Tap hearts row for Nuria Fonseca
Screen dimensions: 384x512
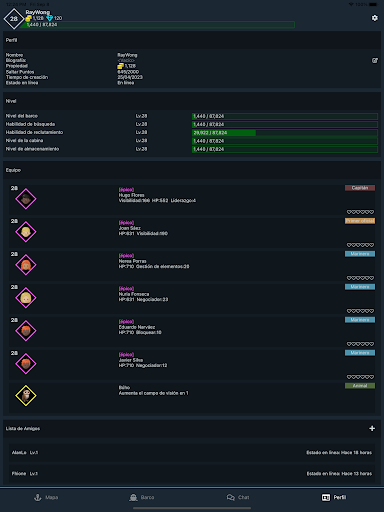[360, 311]
